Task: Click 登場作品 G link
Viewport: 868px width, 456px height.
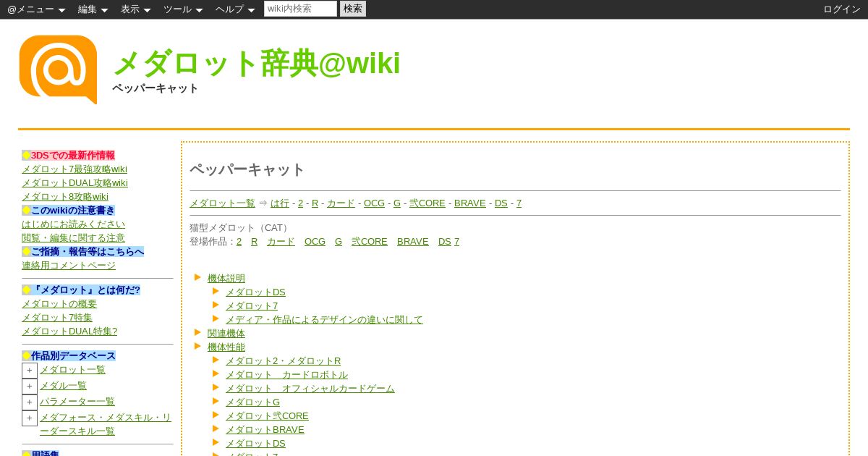Action: pyautogui.click(x=339, y=242)
